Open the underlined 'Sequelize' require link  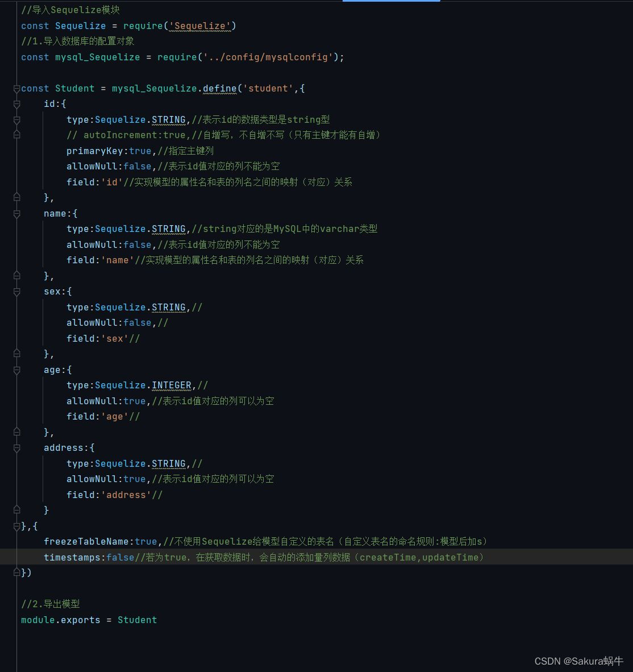pyautogui.click(x=200, y=26)
